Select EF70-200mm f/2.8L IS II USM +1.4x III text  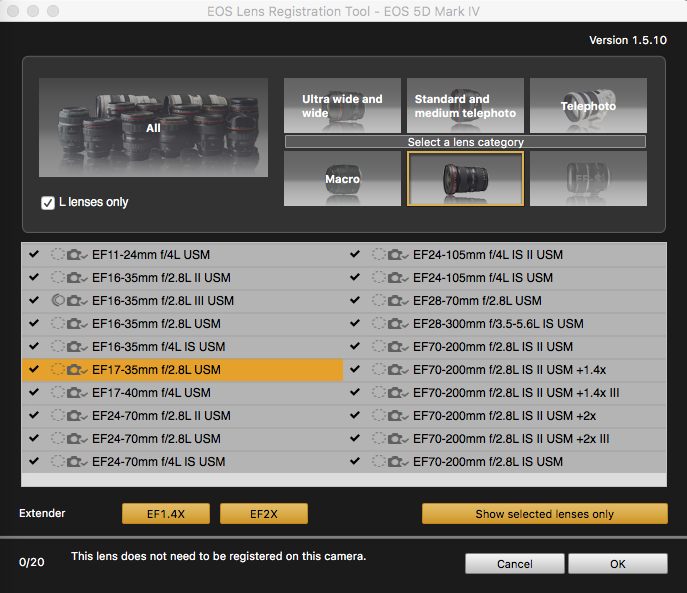coord(516,393)
